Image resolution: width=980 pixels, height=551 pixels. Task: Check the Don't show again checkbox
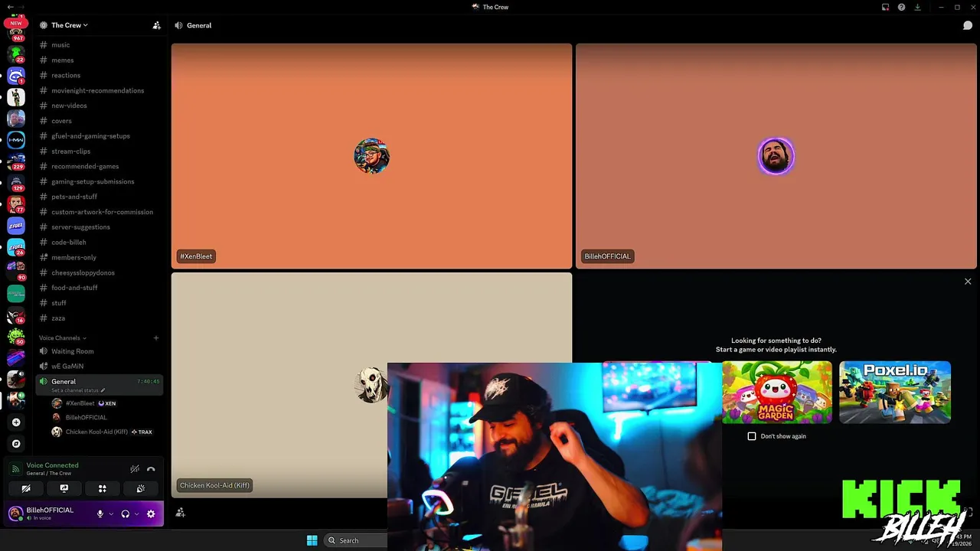pos(752,436)
